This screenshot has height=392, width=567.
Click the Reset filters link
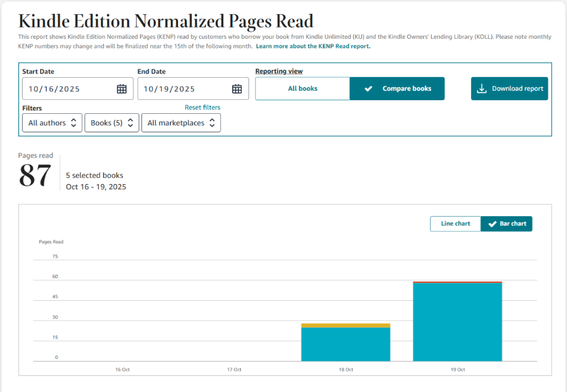click(x=202, y=108)
